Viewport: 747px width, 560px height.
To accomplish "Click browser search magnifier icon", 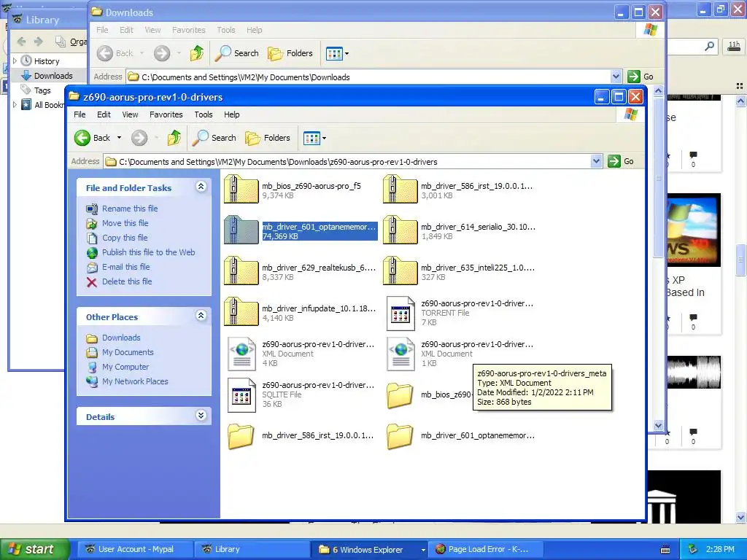I will coord(709,46).
